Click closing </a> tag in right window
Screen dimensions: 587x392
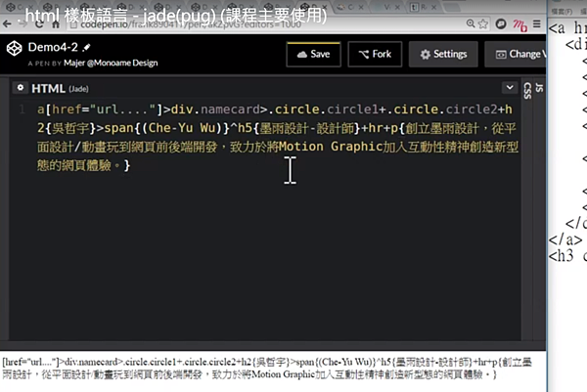coord(565,240)
